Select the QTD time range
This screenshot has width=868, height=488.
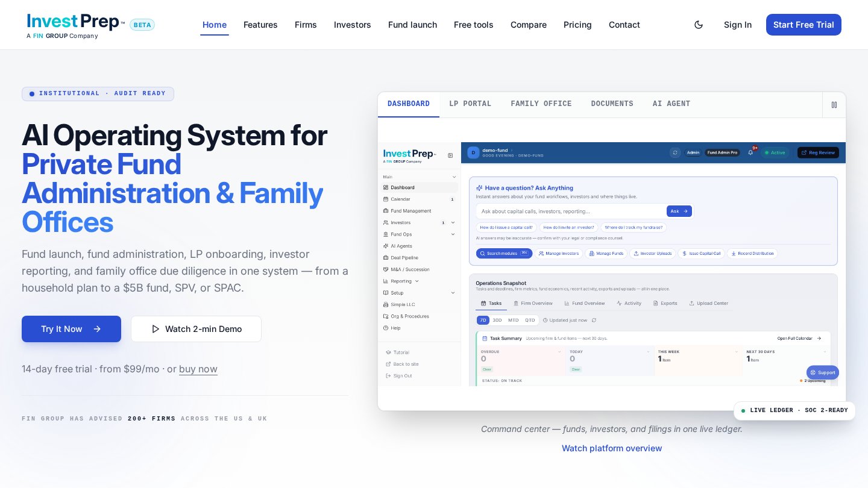[x=530, y=321]
